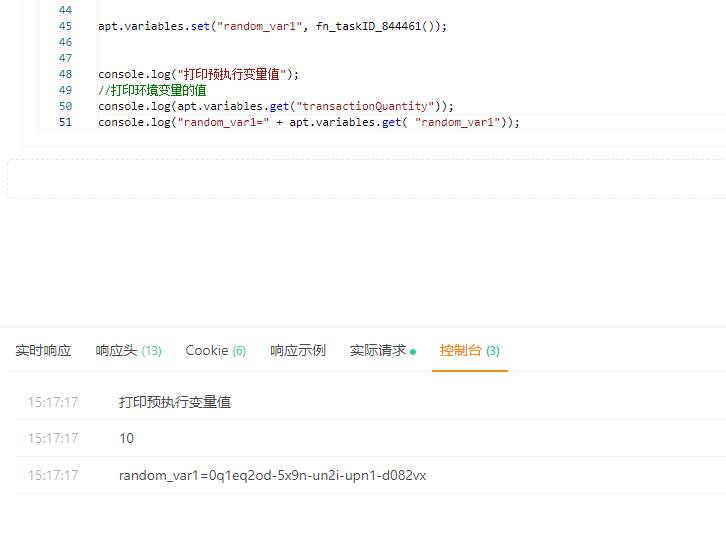This screenshot has height=535, width=726.
Task: Click the green comment on line 49
Action: click(152, 90)
